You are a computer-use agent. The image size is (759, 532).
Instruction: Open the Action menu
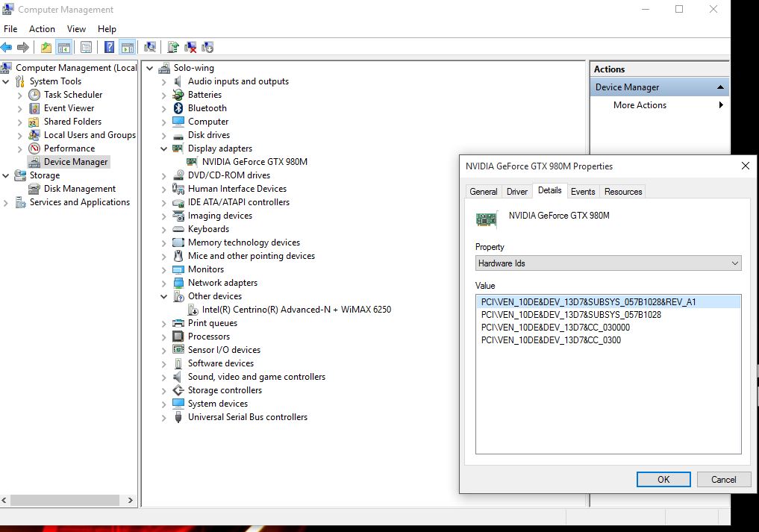42,29
